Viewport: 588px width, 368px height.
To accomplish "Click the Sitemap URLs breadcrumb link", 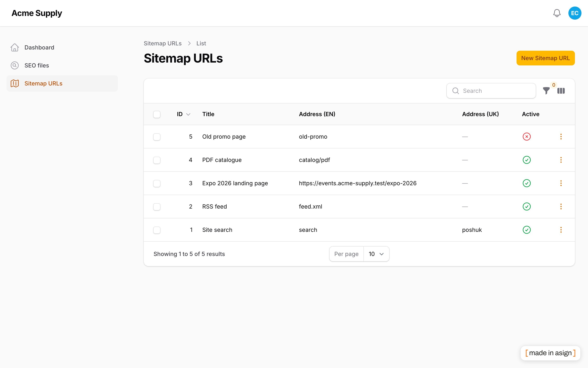I will [x=163, y=43].
